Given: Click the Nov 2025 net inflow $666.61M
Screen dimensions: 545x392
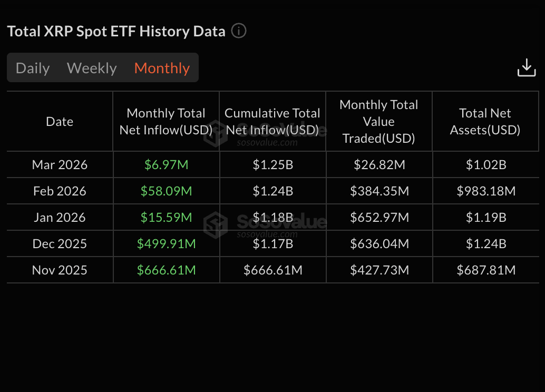Looking at the screenshot, I should pos(166,270).
